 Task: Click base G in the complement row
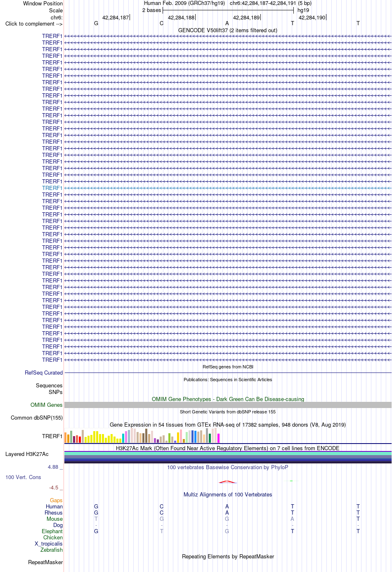(x=96, y=24)
